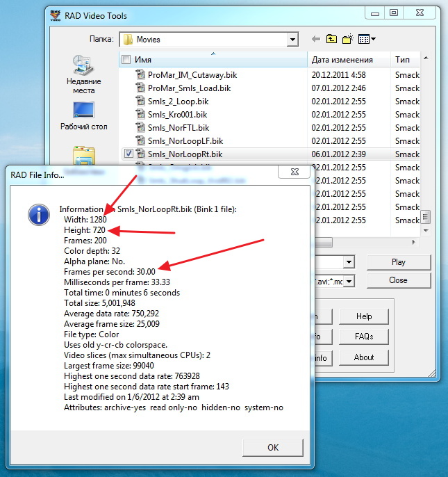
Task: Click the blue information icon in dialog
Action: [x=39, y=215]
